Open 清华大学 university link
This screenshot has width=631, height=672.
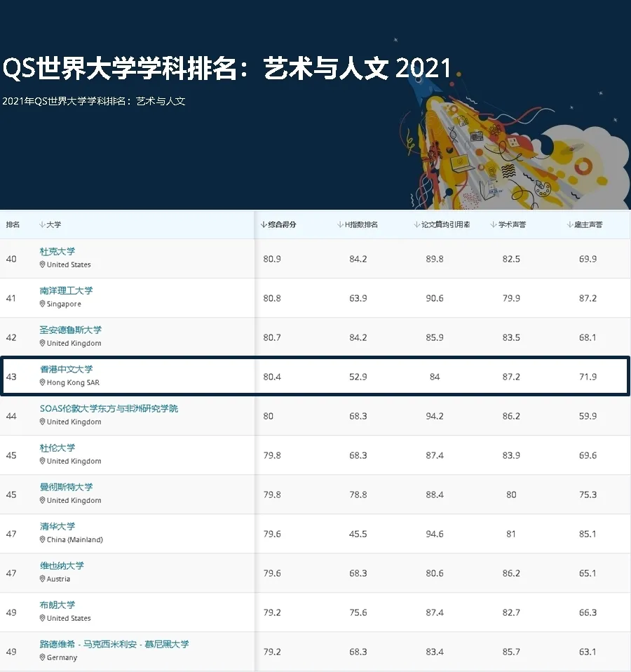click(x=57, y=527)
